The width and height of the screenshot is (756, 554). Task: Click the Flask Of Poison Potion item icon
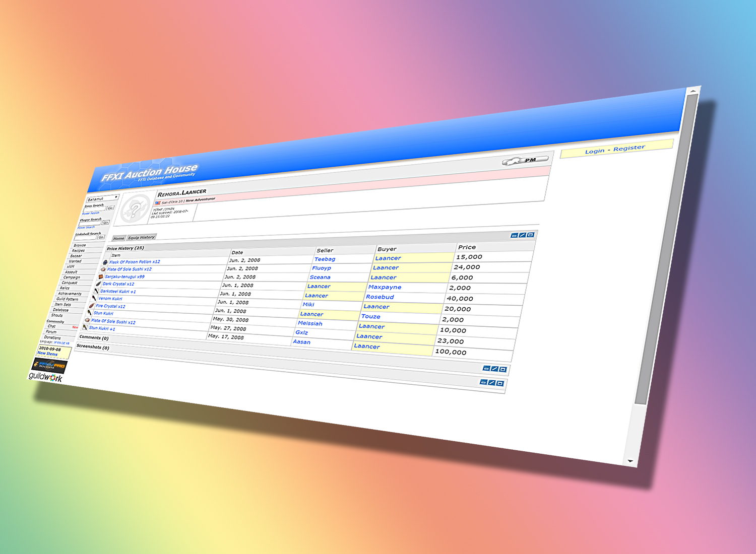(105, 262)
